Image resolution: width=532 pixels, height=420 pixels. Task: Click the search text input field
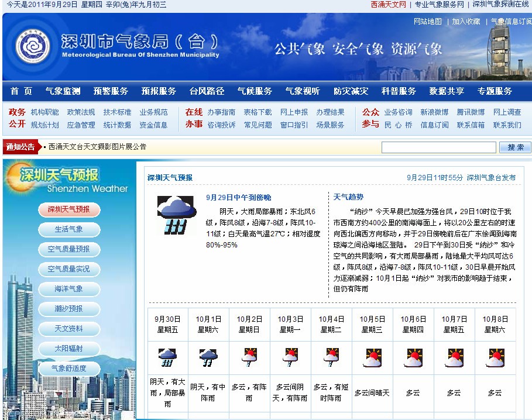[x=438, y=147]
